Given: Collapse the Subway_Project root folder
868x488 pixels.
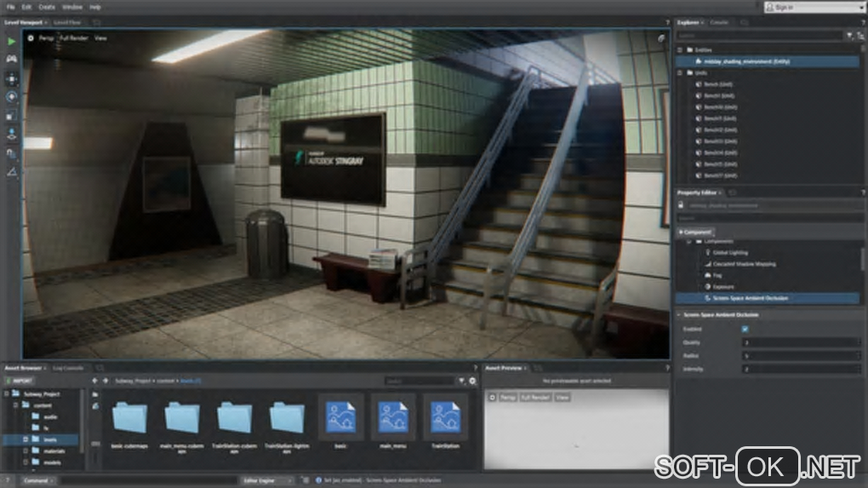Looking at the screenshot, I should pyautogui.click(x=7, y=394).
